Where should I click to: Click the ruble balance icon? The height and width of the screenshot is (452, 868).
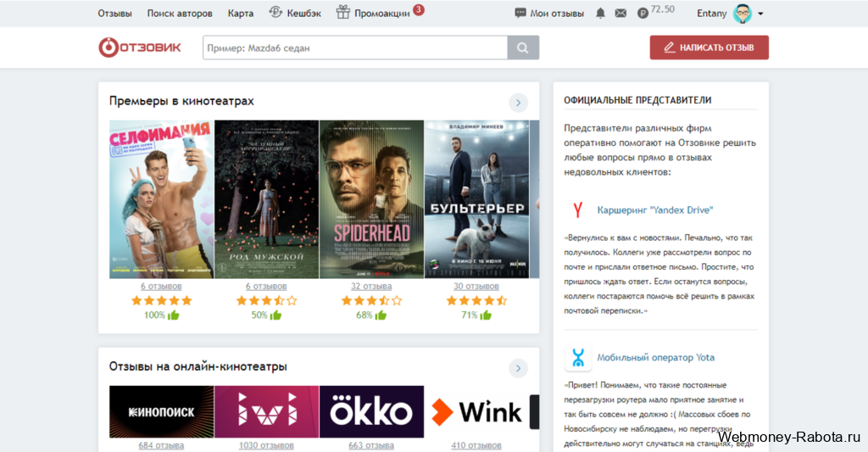[x=643, y=14]
